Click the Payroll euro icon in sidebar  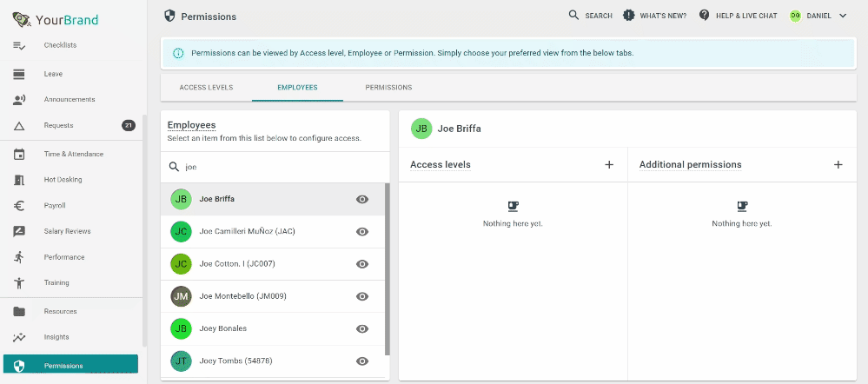click(19, 205)
